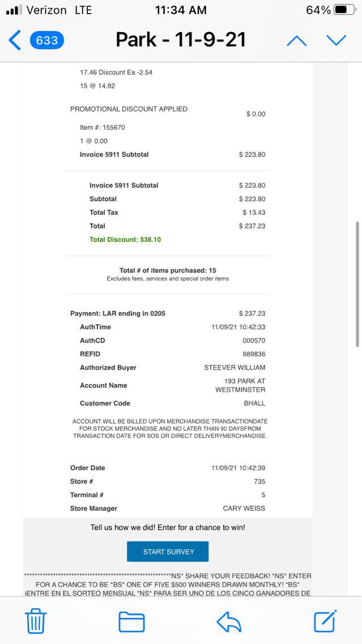Move message using the folder icon
This screenshot has width=362, height=644.
(131, 621)
